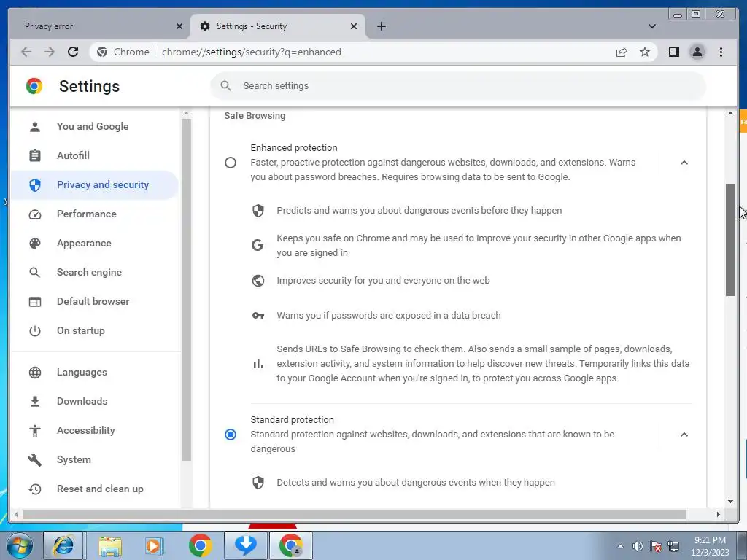This screenshot has width=747, height=560.
Task: Click the shield icon for Privacy and security
Action: pos(35,184)
